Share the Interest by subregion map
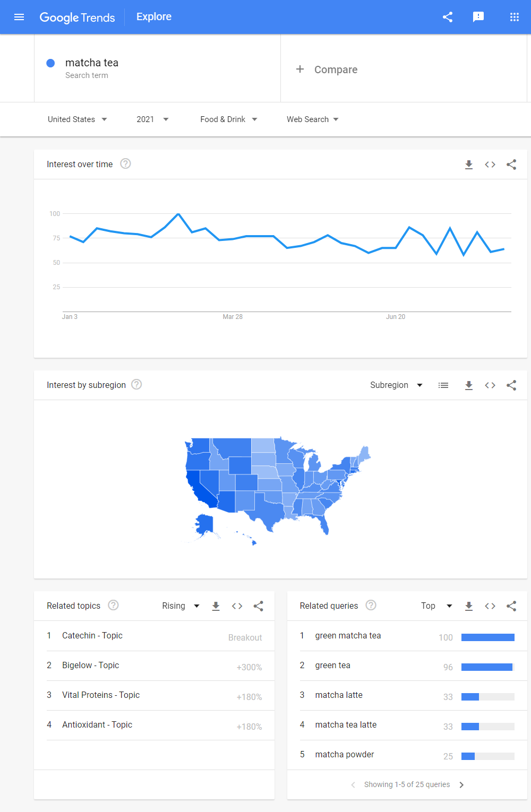 [x=511, y=385]
